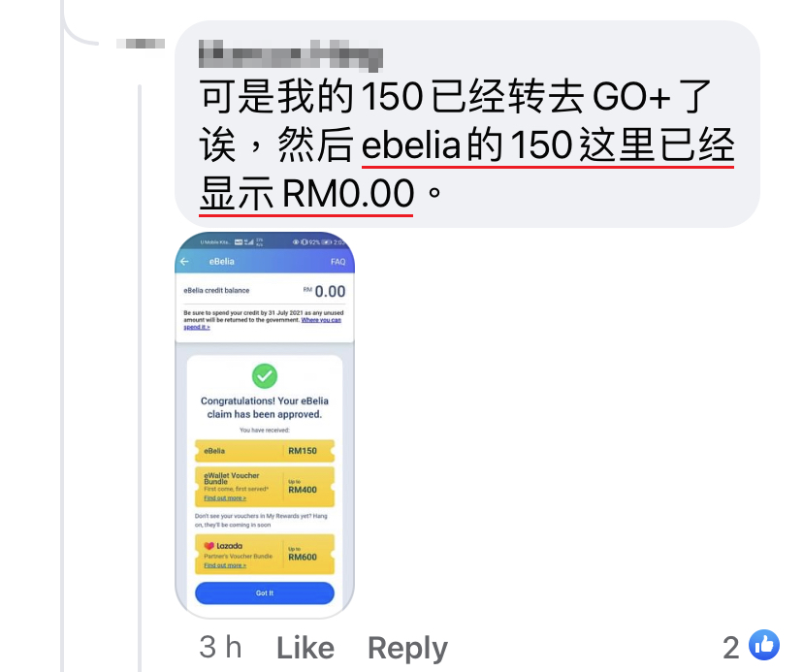
Task: Click the reaction count 2
Action: coord(731,648)
